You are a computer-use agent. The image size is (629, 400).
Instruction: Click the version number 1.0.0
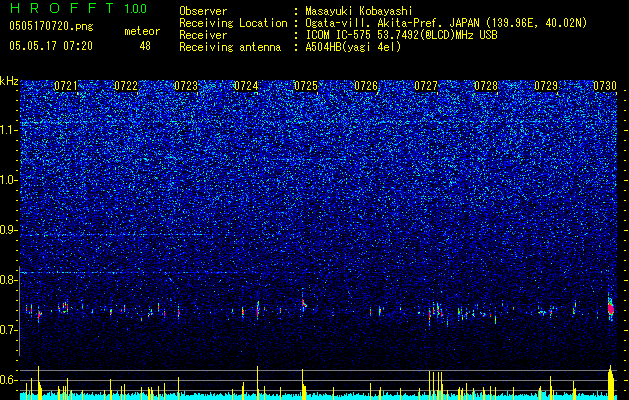[x=136, y=8]
